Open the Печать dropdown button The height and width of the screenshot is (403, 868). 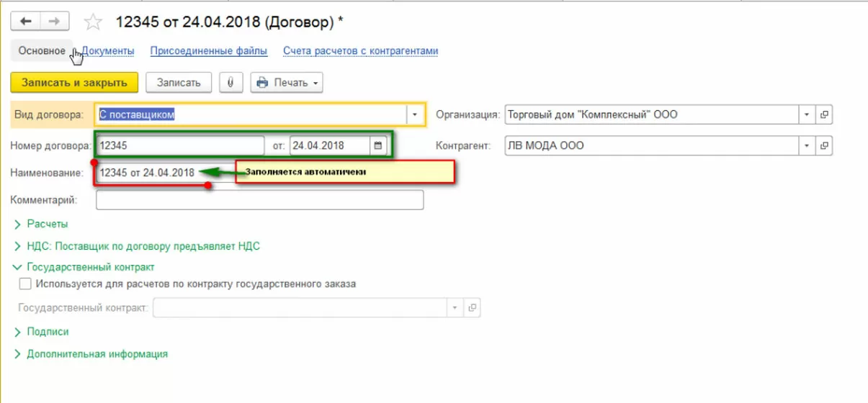(286, 82)
